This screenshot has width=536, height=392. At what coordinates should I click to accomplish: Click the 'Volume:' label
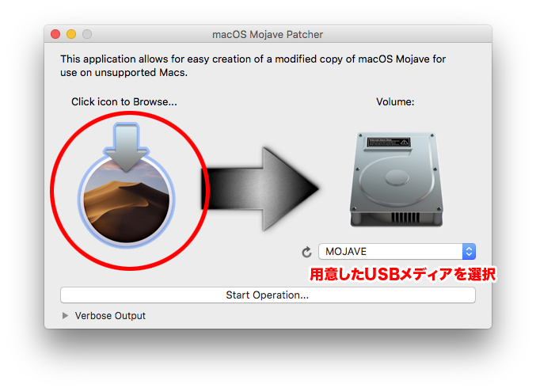click(395, 102)
